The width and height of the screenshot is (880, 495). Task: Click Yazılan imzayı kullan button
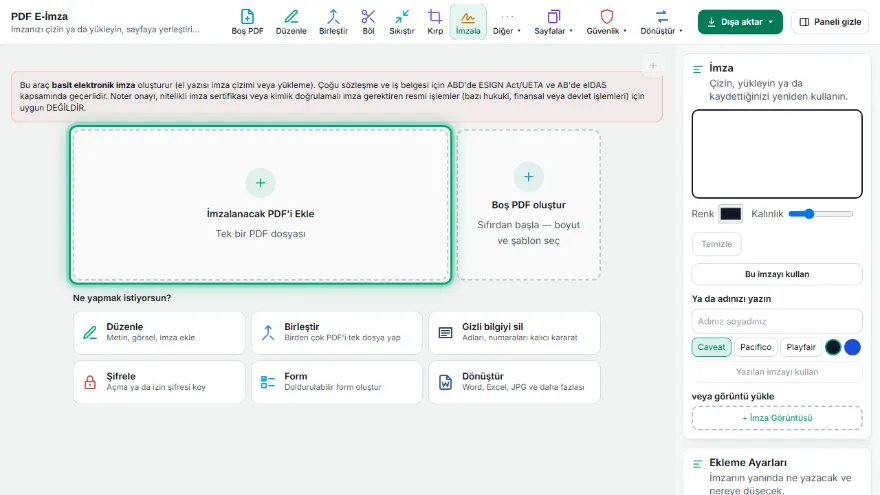pos(777,372)
